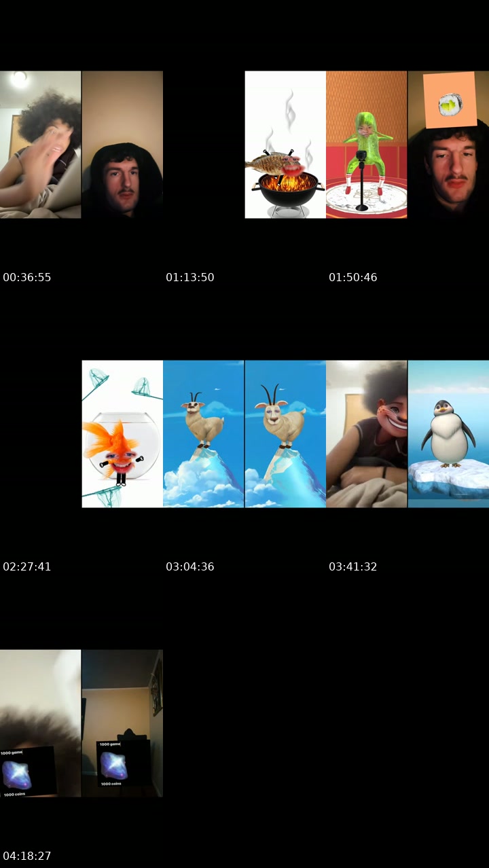Select the green pickle character dancing thumbnail
Viewport: 489px width, 868px height.
click(367, 145)
